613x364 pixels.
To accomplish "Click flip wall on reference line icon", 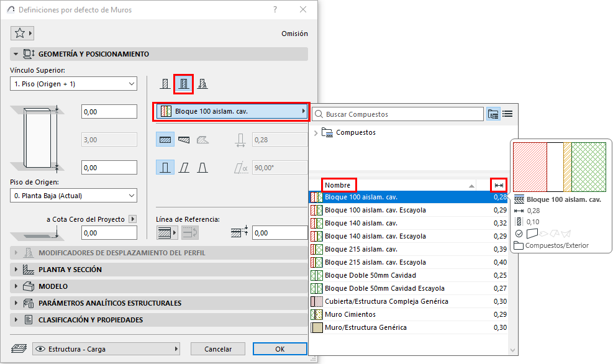I will click(x=190, y=233).
